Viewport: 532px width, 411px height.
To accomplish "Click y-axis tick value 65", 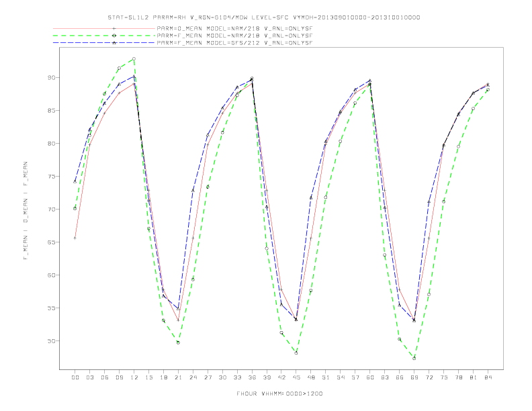I will [51, 242].
